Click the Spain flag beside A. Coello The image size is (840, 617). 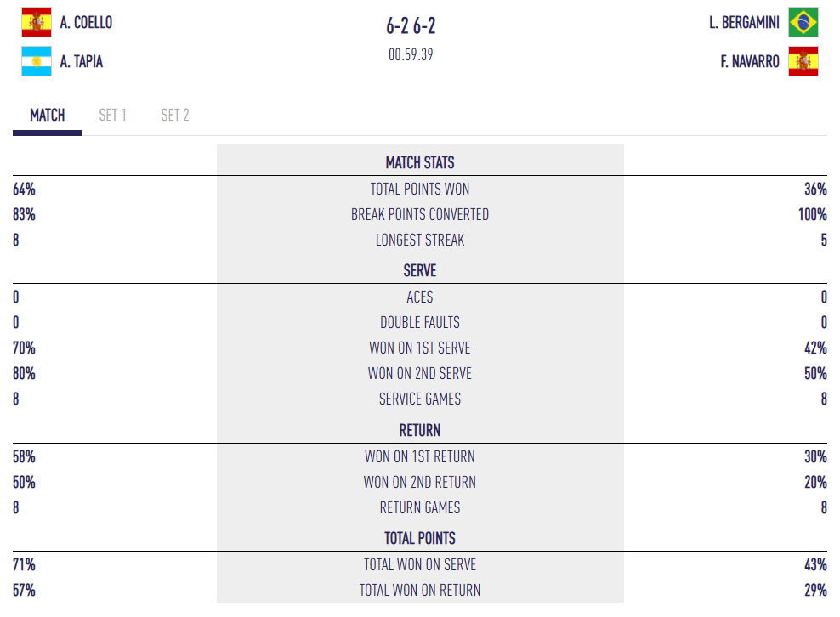[37, 23]
